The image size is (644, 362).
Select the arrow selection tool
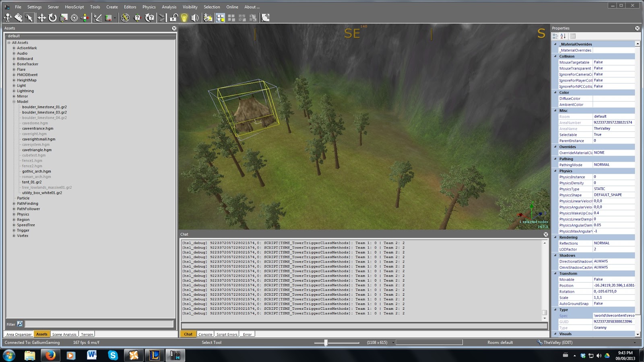pyautogui.click(x=29, y=17)
